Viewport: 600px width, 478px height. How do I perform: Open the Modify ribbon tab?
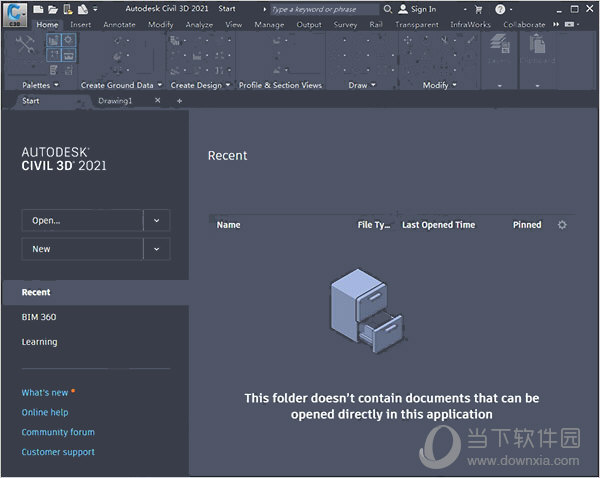point(161,24)
